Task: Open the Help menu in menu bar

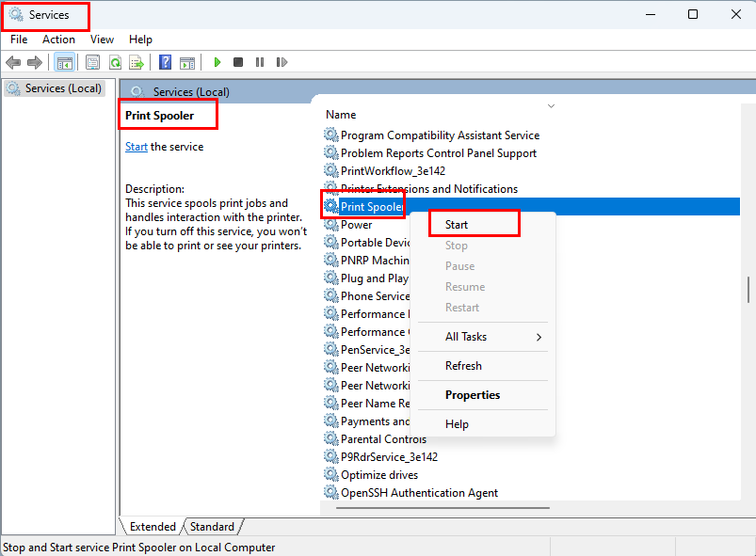Action: pyautogui.click(x=140, y=40)
